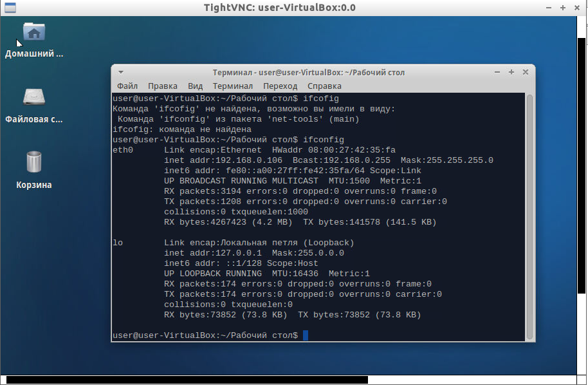The image size is (588, 385).
Task: Click the inet addr:127.0.0.1 text
Action: [x=213, y=253]
